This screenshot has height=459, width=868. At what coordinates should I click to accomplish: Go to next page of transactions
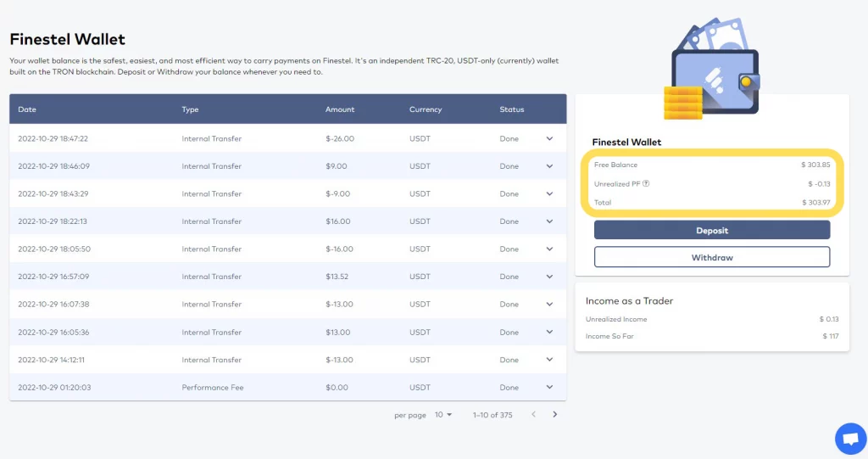click(x=554, y=415)
